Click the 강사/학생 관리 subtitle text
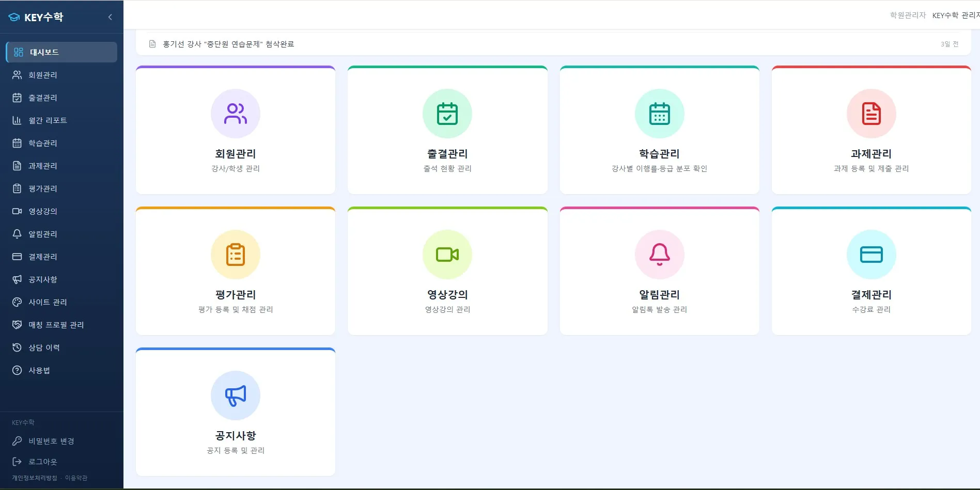 tap(236, 168)
